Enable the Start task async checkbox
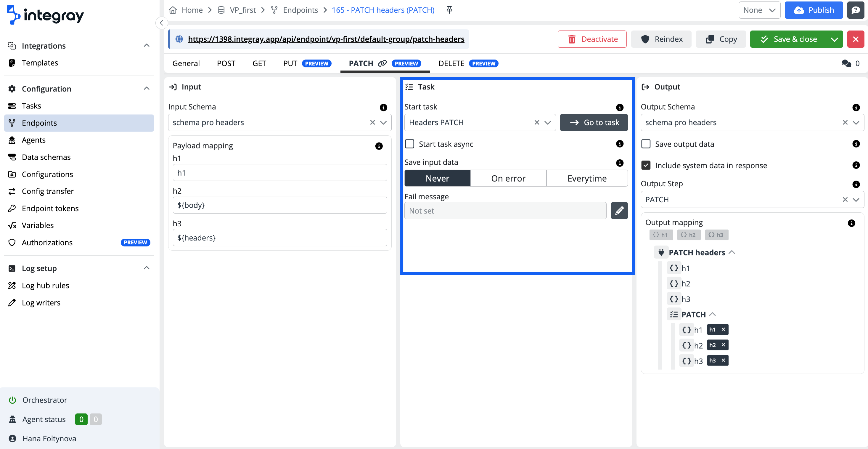Image resolution: width=868 pixels, height=449 pixels. point(409,144)
